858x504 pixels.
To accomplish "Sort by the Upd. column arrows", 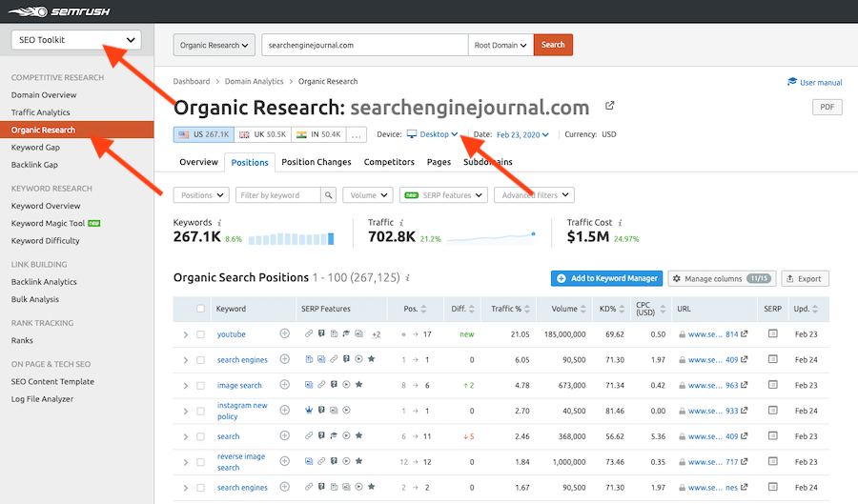I will point(815,309).
